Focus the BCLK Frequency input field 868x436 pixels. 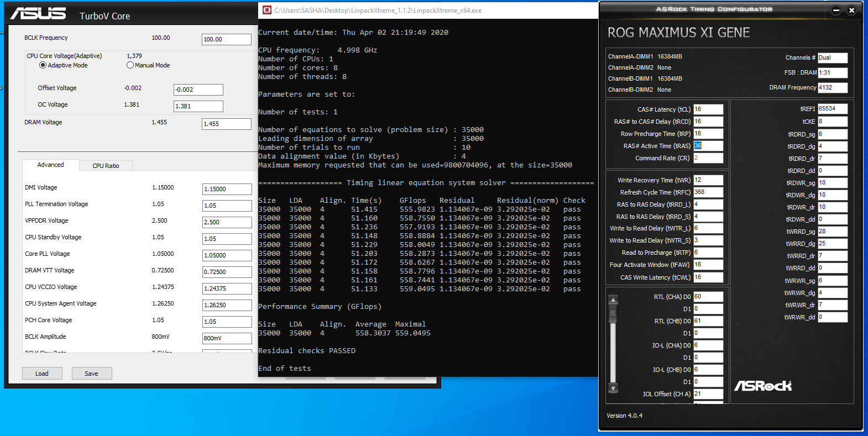pos(227,39)
